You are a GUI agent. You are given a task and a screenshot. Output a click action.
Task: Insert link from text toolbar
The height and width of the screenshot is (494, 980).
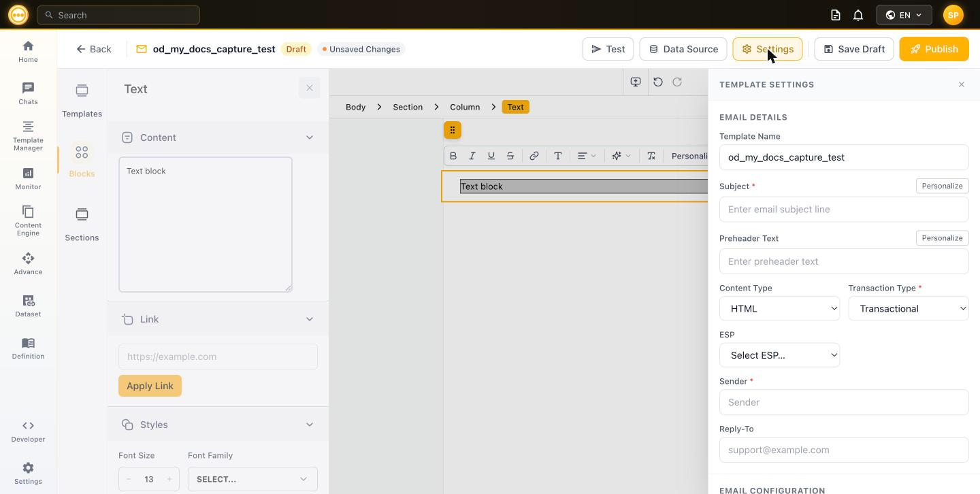coord(534,156)
